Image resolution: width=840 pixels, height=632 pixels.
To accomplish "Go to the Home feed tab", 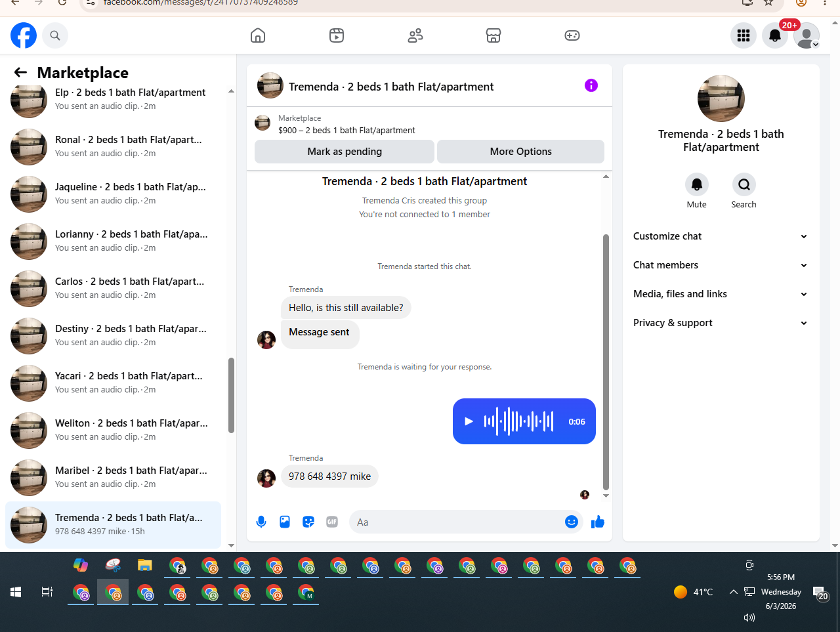I will (x=258, y=35).
